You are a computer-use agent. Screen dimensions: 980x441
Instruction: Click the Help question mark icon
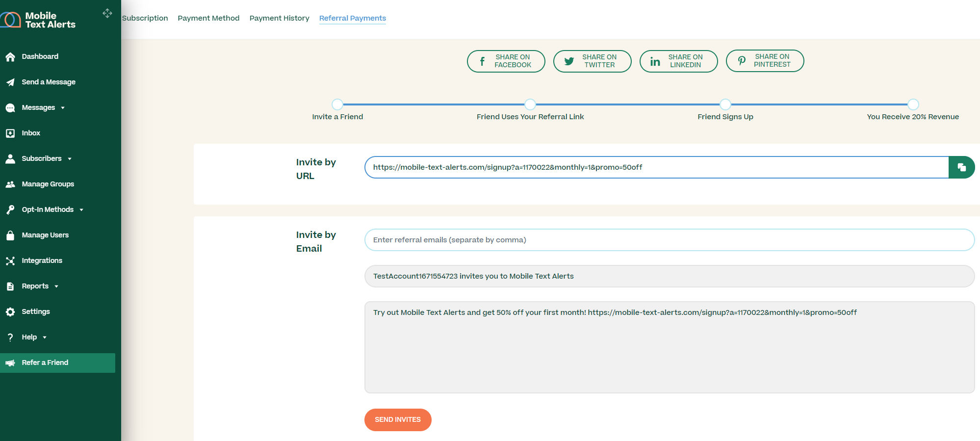[x=10, y=337]
